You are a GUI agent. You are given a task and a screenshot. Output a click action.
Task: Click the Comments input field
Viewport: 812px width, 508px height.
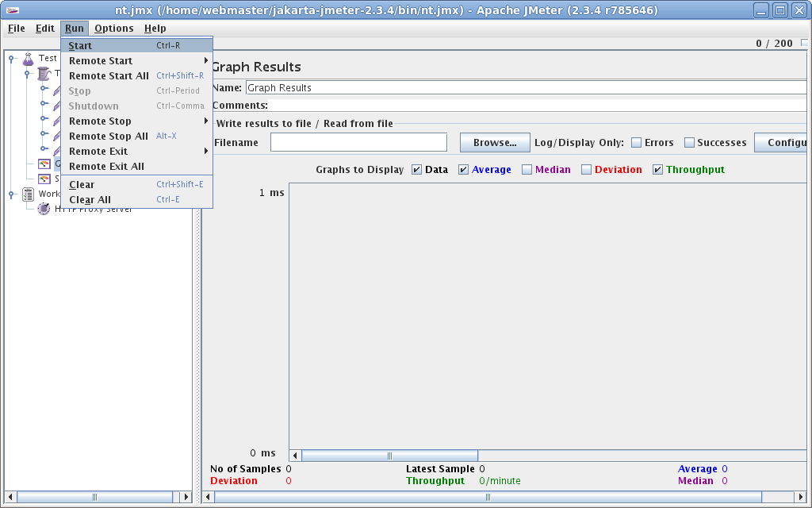[x=539, y=106]
